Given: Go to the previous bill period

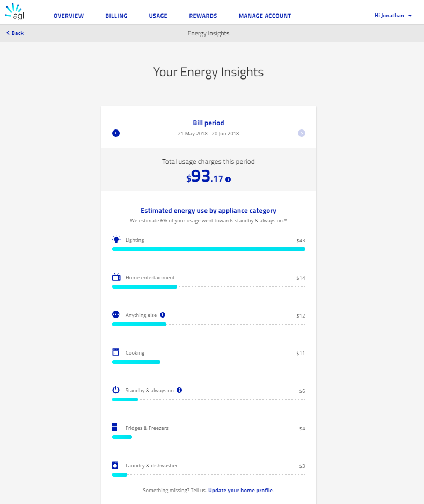Looking at the screenshot, I should click(x=116, y=133).
